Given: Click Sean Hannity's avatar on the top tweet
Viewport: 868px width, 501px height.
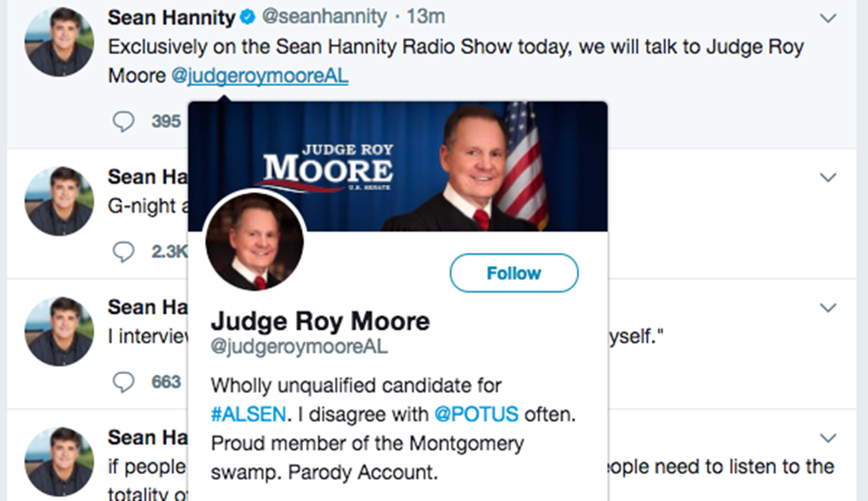Looking at the screenshot, I should [59, 42].
